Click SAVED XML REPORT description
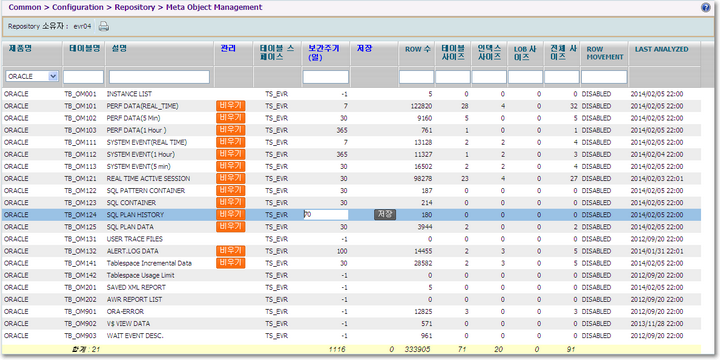 [x=136, y=287]
